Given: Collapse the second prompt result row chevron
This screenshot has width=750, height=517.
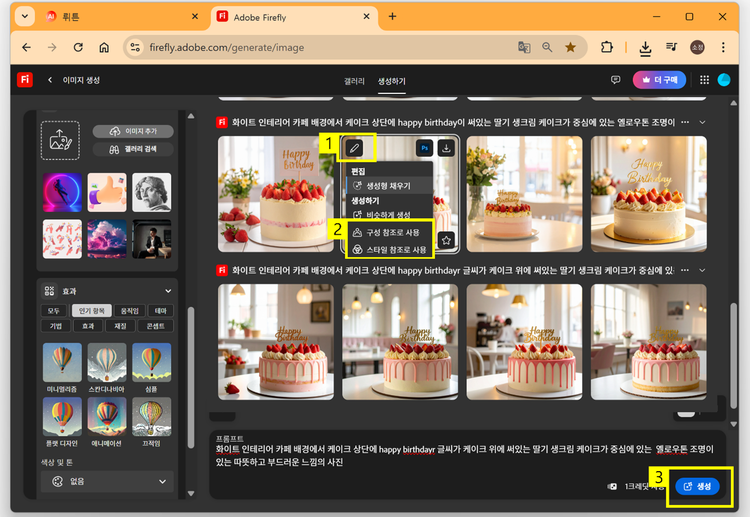Looking at the screenshot, I should (x=702, y=270).
